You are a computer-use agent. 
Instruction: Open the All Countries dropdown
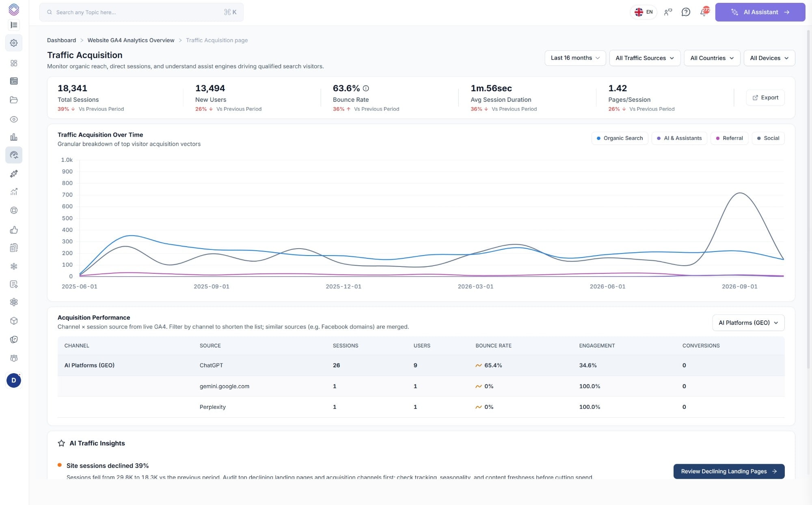[712, 58]
